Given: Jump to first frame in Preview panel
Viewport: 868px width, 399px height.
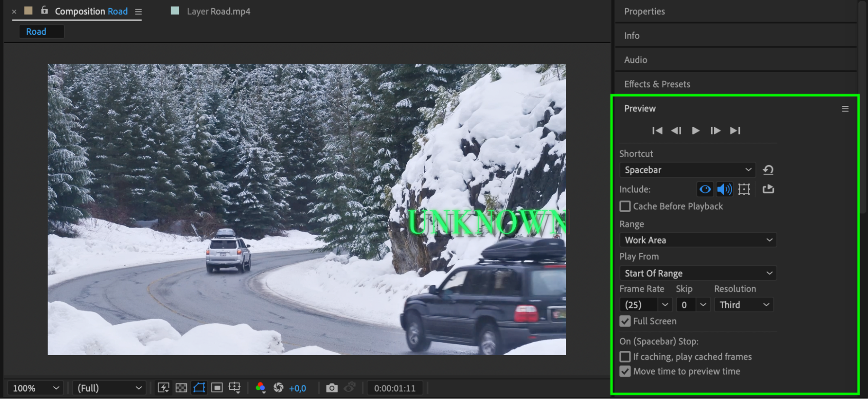Looking at the screenshot, I should [657, 131].
